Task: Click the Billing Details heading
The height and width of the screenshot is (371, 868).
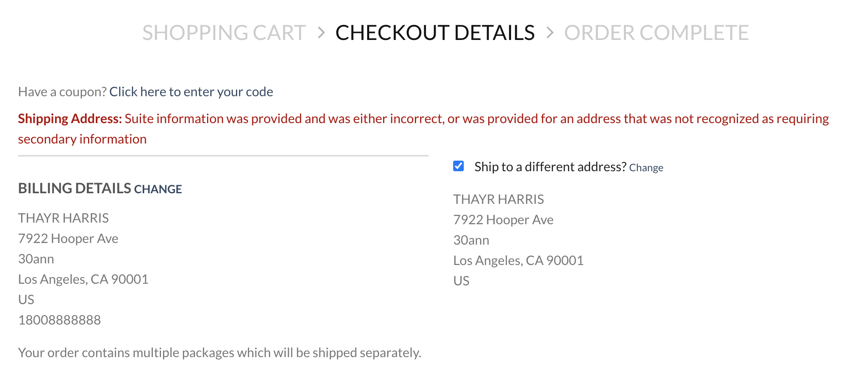Action: pos(75,188)
